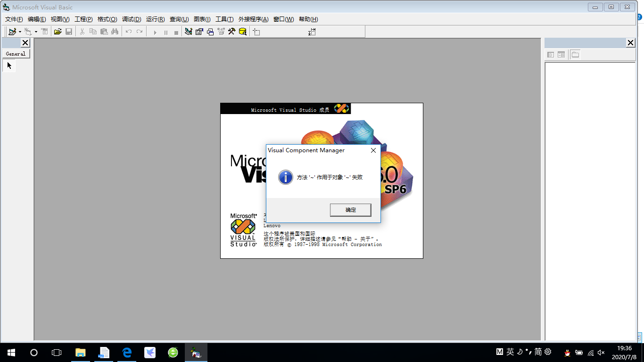This screenshot has width=644, height=362.
Task: Open the 工具(T) menu
Action: (224, 19)
